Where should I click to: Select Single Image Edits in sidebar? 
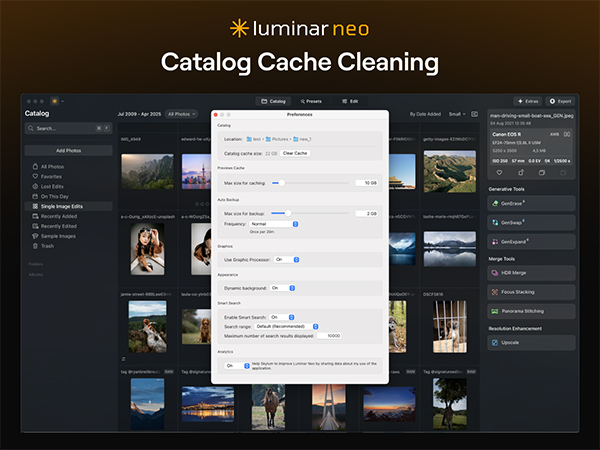[x=68, y=206]
